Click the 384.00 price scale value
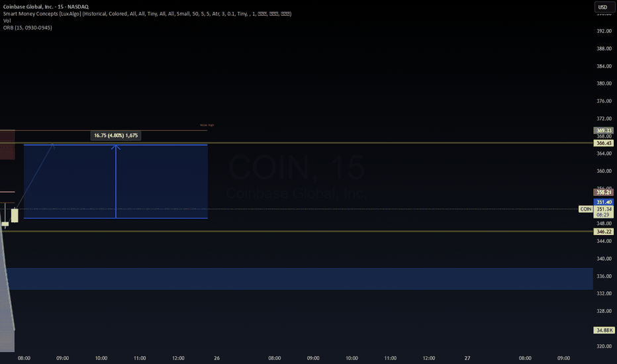 (x=604, y=66)
